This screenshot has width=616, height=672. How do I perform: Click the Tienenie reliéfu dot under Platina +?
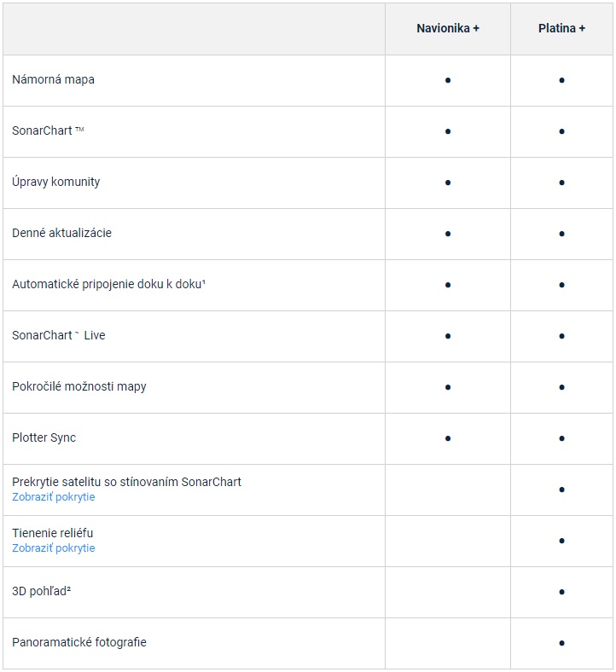coord(561,541)
